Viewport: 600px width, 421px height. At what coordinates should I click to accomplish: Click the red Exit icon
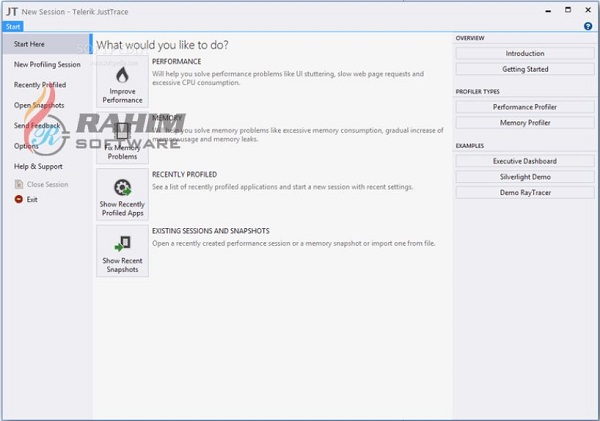(x=18, y=199)
